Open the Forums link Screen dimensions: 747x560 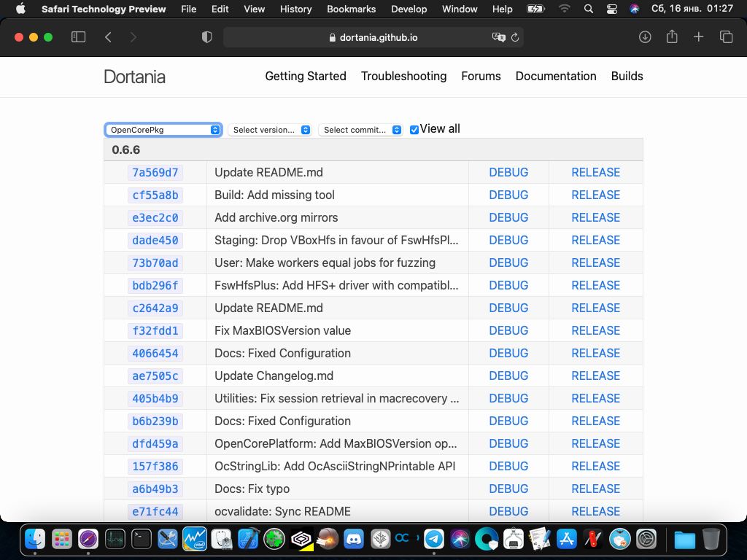(481, 76)
